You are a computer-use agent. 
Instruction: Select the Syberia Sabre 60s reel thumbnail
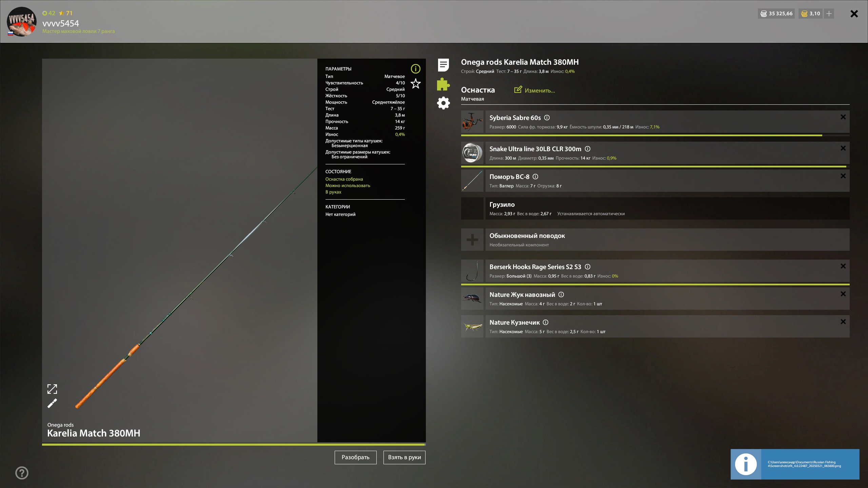[472, 122]
